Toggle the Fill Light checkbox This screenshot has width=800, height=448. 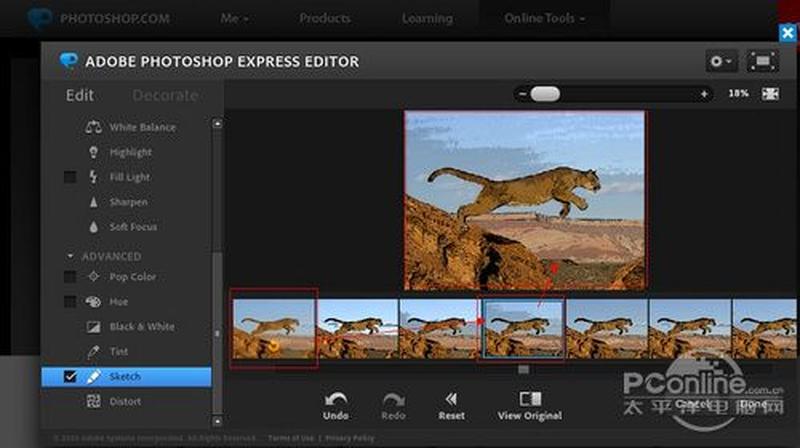tap(70, 177)
